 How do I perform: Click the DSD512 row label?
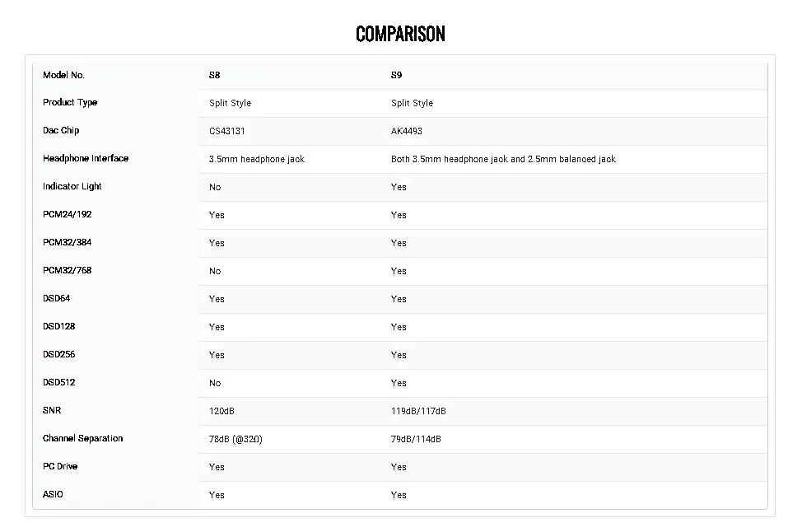(x=58, y=383)
